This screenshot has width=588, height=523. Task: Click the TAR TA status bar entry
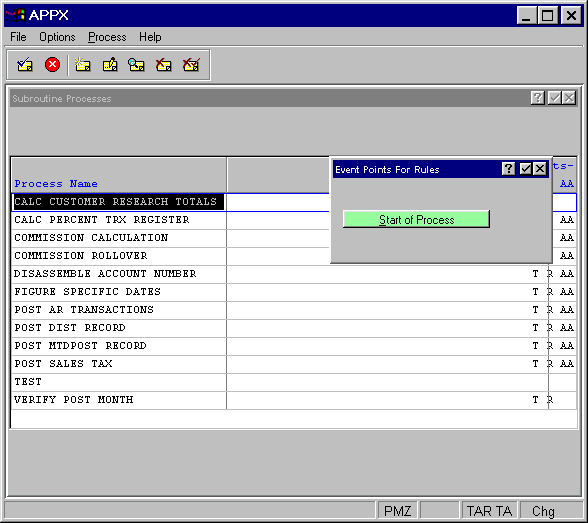[489, 511]
